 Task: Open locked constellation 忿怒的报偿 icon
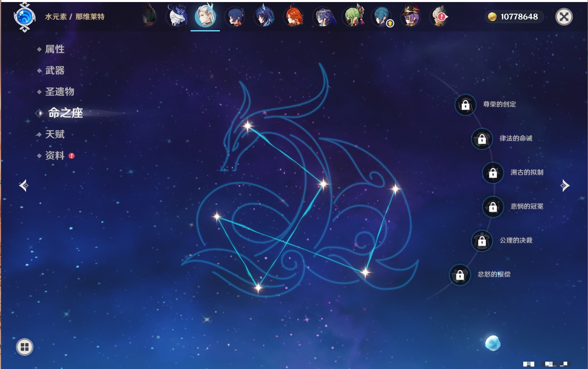pyautogui.click(x=460, y=275)
